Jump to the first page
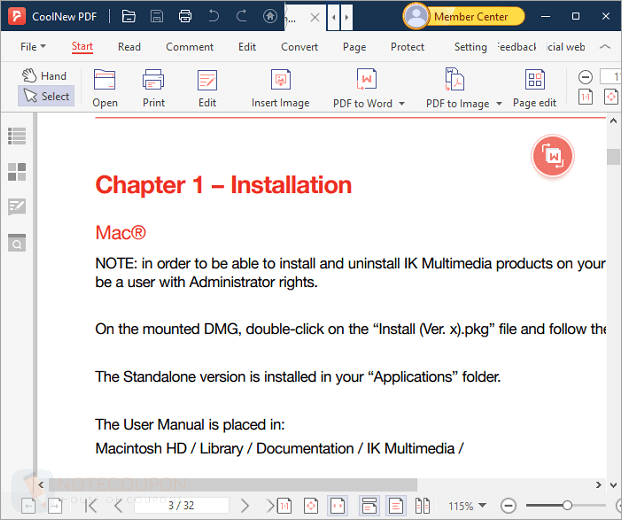Image resolution: width=622 pixels, height=520 pixels. [91, 506]
